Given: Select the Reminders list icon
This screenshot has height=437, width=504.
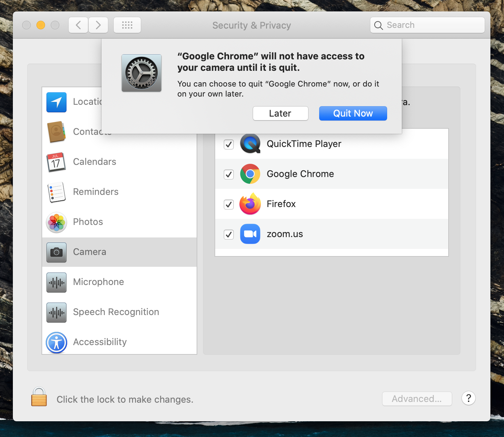Looking at the screenshot, I should [56, 192].
